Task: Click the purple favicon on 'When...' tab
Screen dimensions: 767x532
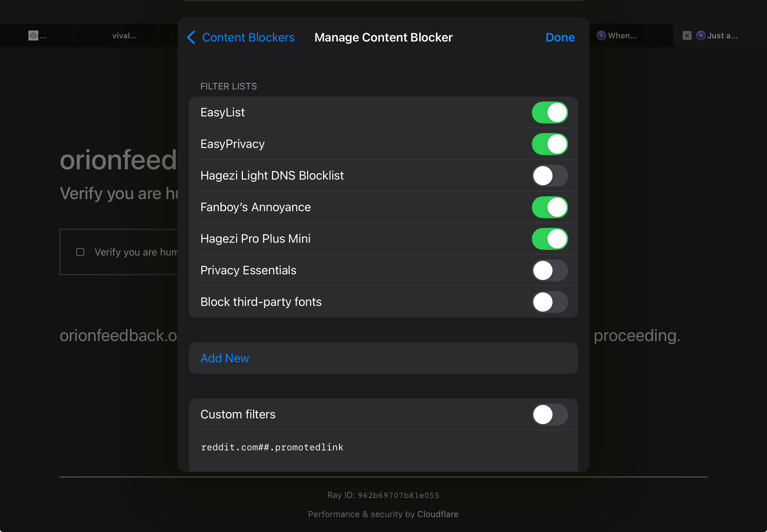Action: [x=601, y=35]
